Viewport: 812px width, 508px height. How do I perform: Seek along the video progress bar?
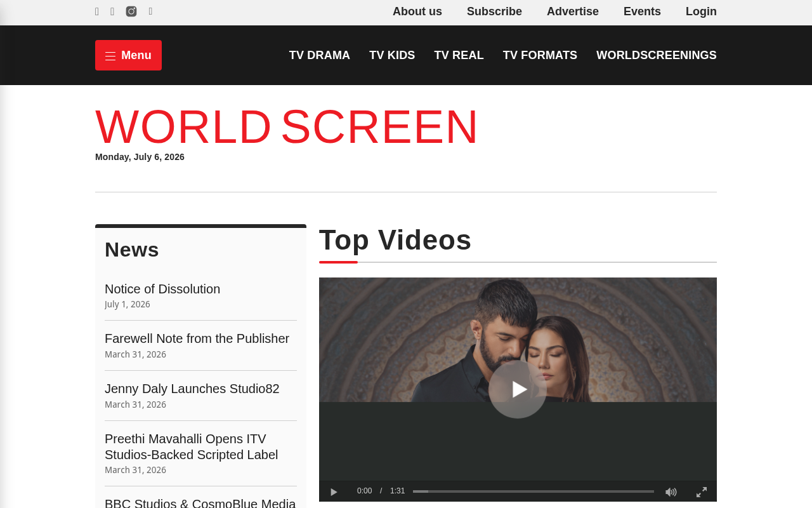534,491
